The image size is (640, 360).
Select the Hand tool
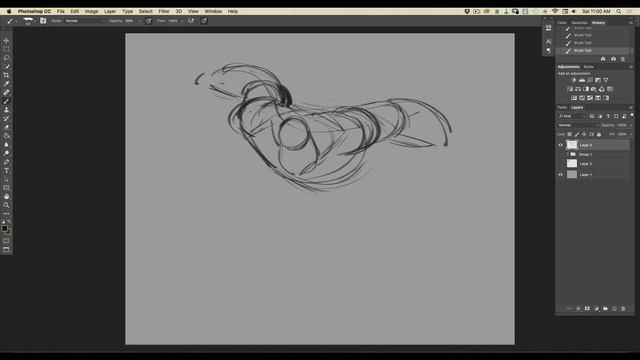pyautogui.click(x=6, y=196)
